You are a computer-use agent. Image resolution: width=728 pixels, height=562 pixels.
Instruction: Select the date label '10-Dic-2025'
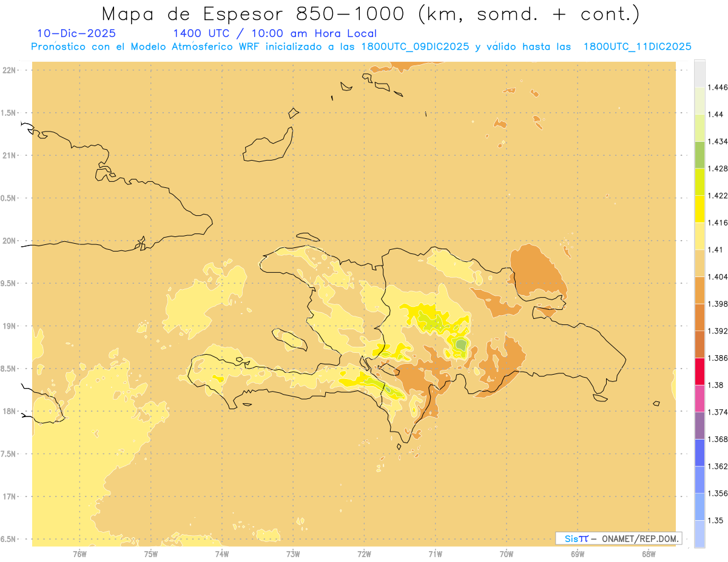tap(76, 33)
